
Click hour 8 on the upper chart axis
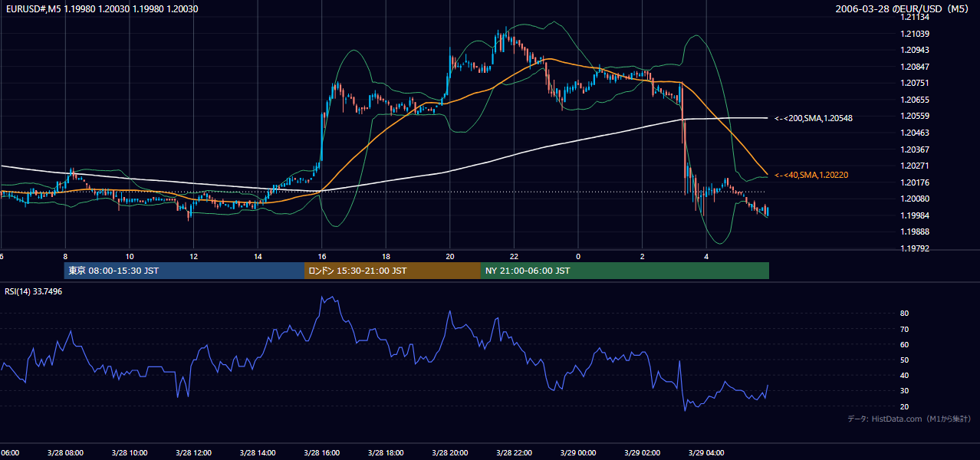click(65, 256)
